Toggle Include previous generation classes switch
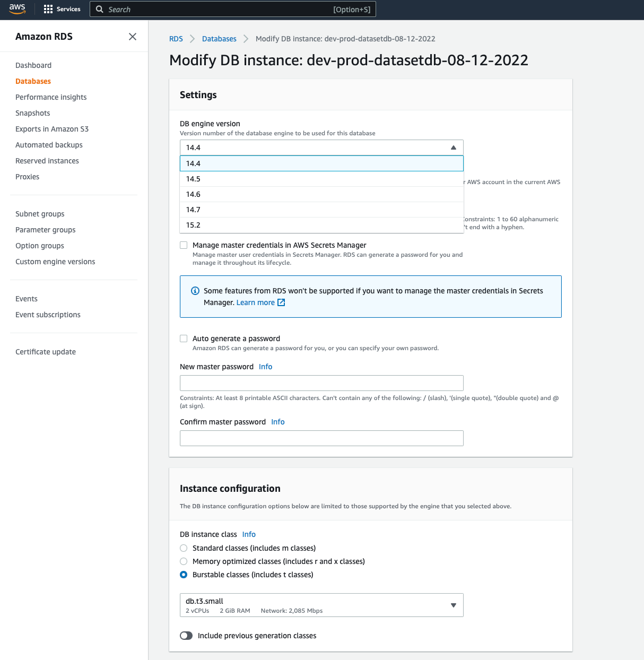644x660 pixels. click(186, 636)
